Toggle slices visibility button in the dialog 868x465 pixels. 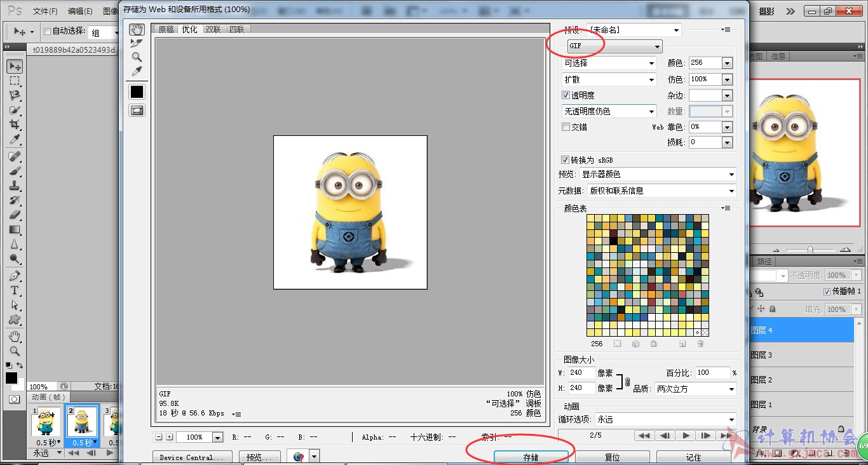(137, 111)
